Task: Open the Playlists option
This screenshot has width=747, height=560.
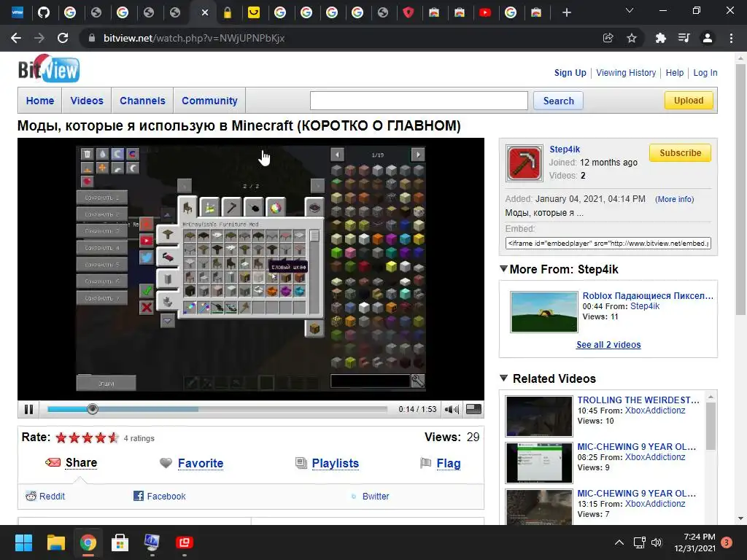Action: pyautogui.click(x=335, y=463)
